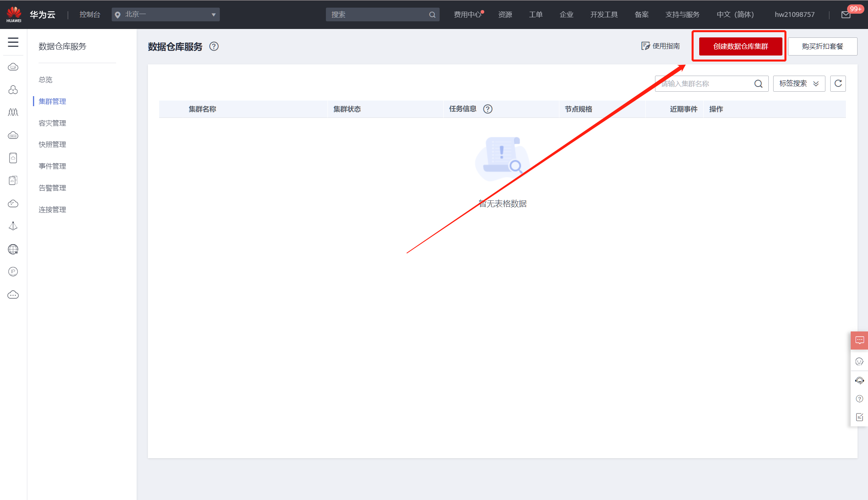
Task: Refresh the cluster list
Action: pyautogui.click(x=838, y=84)
